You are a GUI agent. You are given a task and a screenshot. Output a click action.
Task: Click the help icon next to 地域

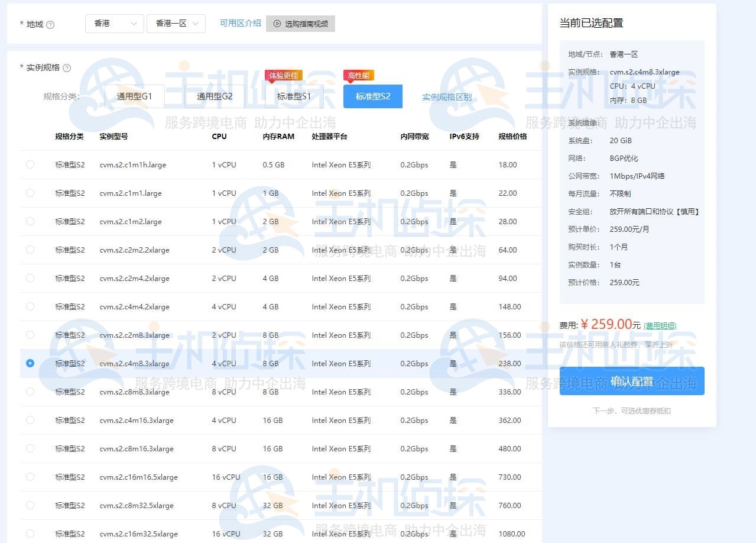tap(50, 25)
